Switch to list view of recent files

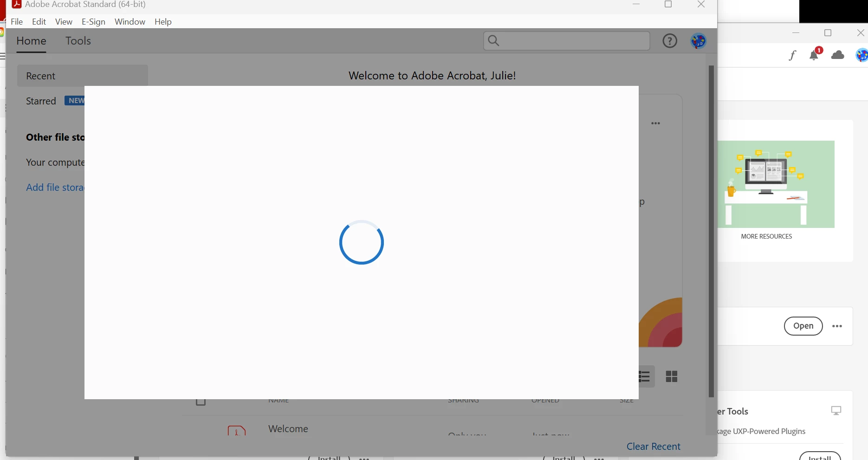[645, 376]
